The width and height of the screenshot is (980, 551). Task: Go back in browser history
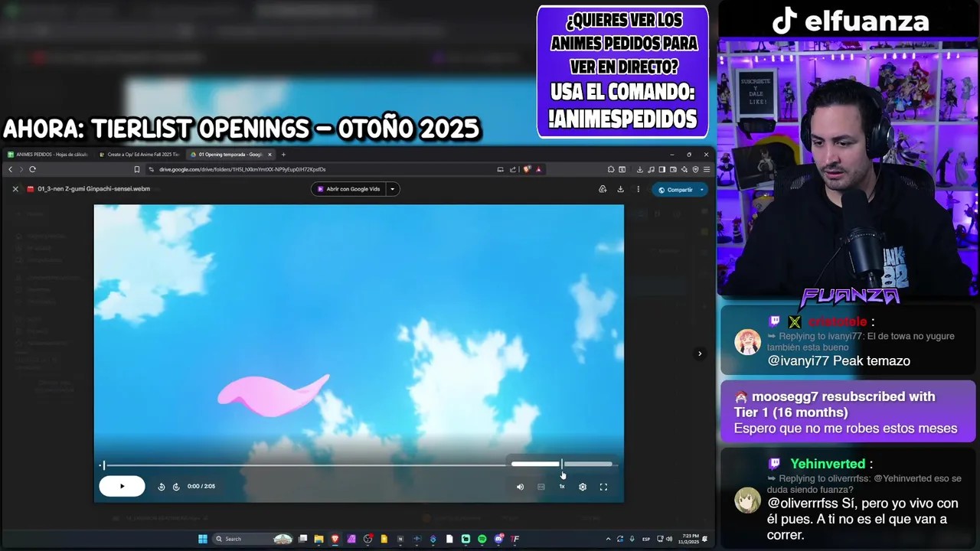click(10, 169)
